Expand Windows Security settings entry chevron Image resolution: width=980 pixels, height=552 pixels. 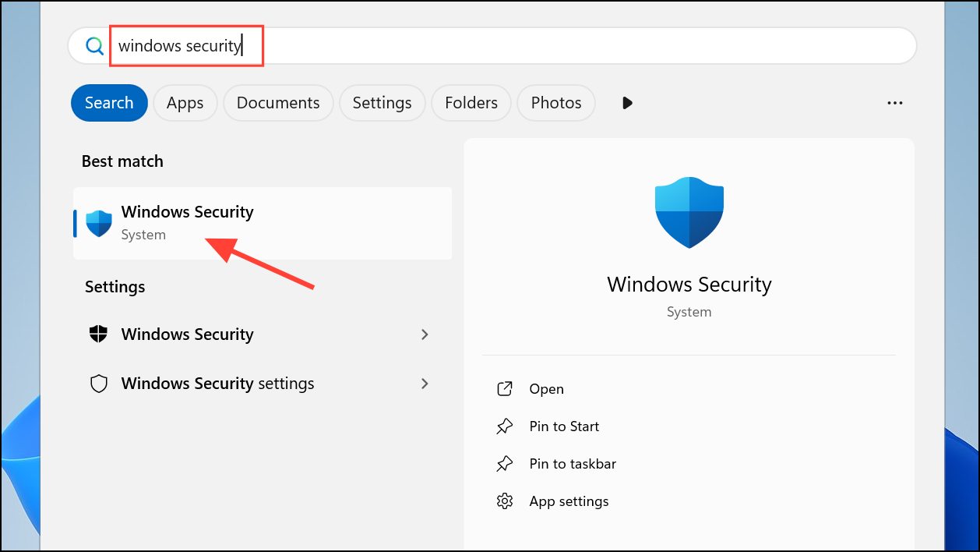point(425,384)
